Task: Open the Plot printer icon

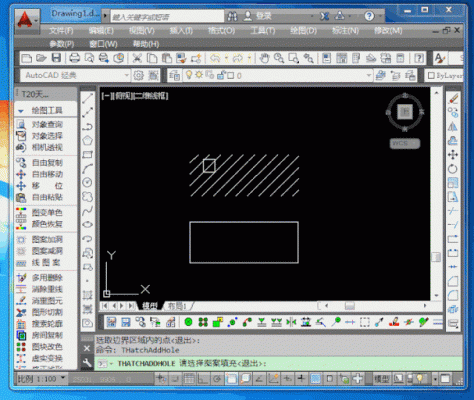Action: 74,58
